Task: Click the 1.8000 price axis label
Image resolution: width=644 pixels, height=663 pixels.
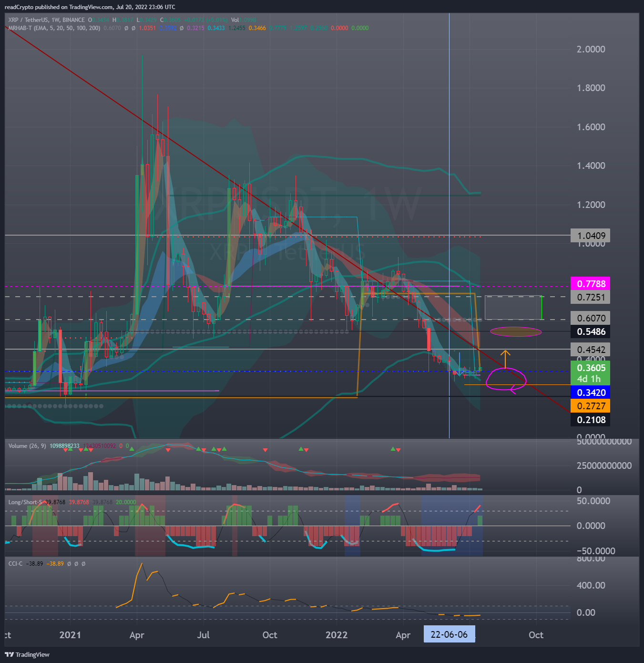Action: (591, 88)
